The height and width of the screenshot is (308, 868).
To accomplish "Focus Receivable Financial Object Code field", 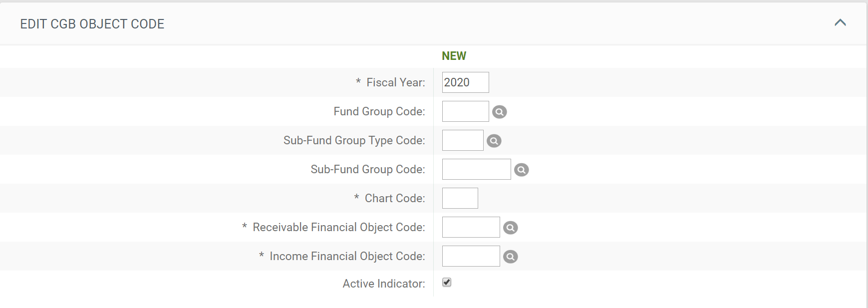I will coord(470,227).
